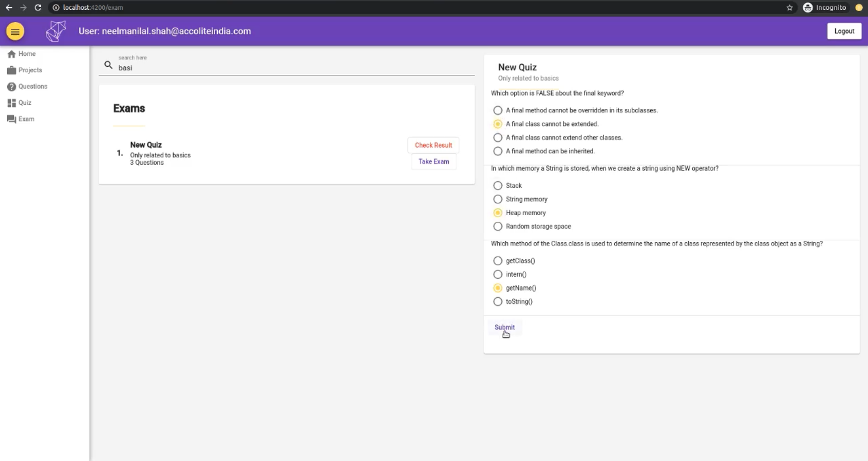868x461 pixels.
Task: Click the user email in header
Action: [176, 31]
